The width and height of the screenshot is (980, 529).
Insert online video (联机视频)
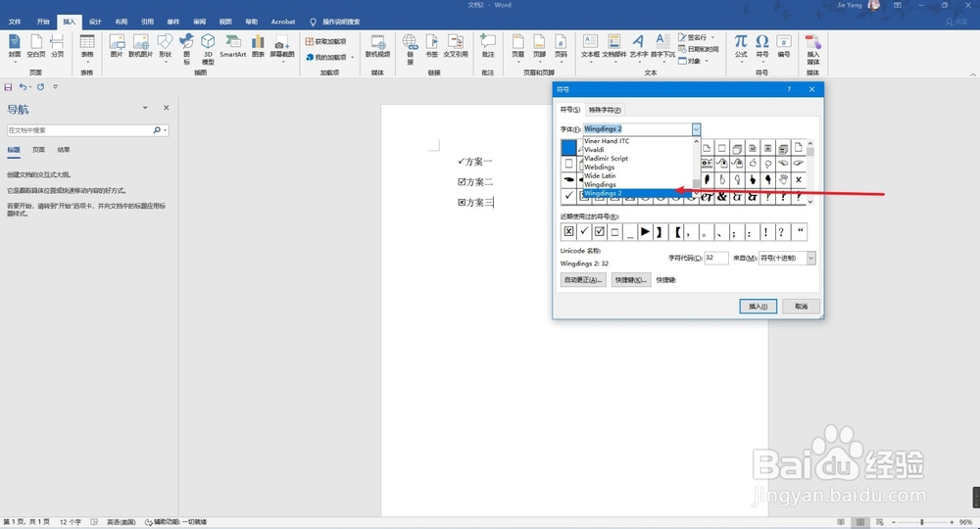pos(377,46)
